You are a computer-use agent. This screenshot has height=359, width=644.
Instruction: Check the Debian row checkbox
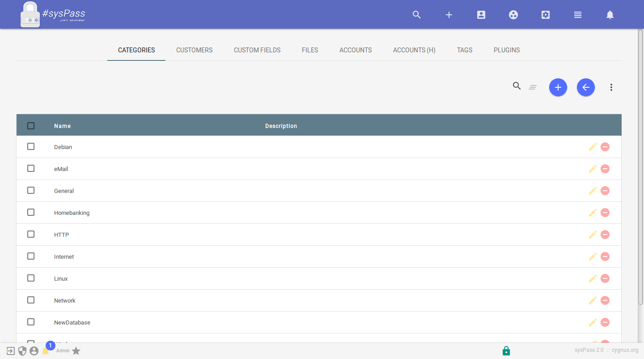point(31,146)
